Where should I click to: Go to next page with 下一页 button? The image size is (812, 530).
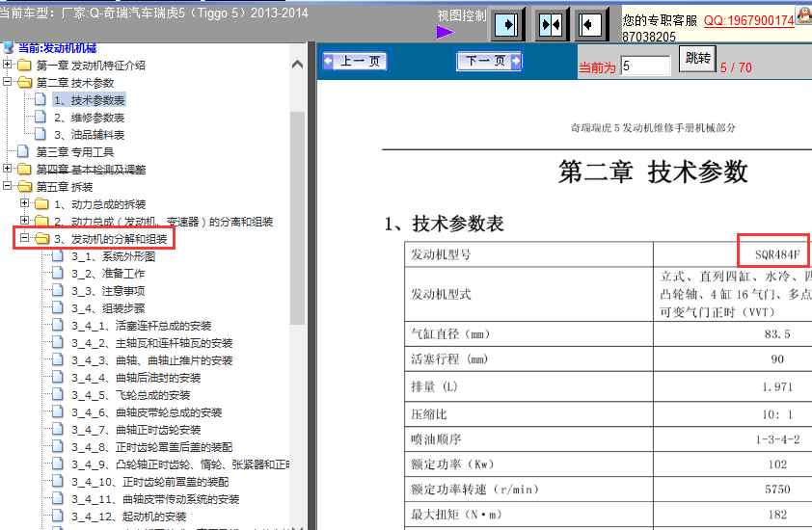489,61
